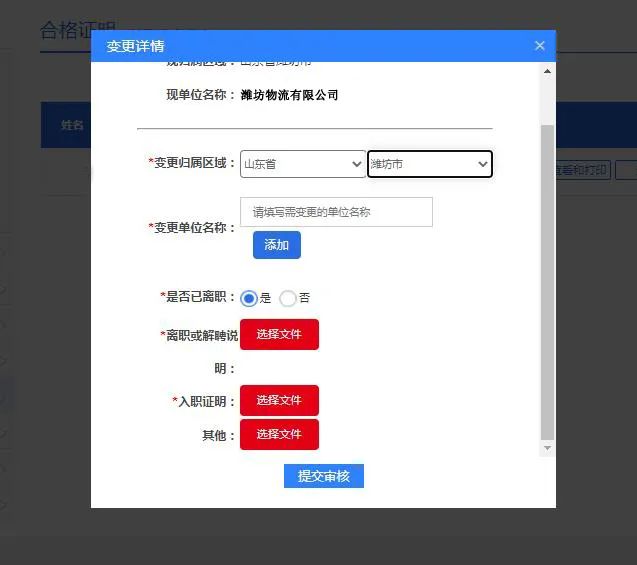Screen dimensions: 637x565
Task: Click the blue 添加 button
Action: (x=277, y=245)
